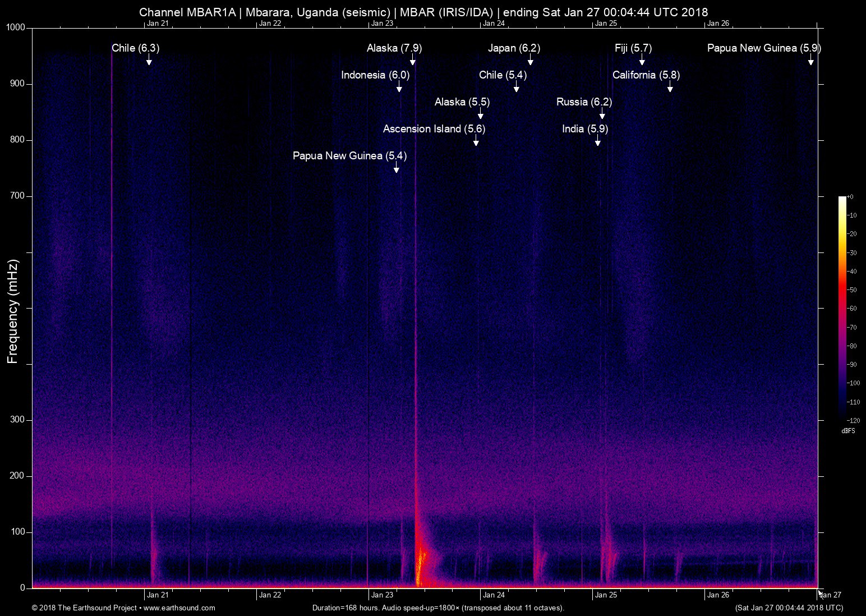
Task: Click the India (5.9) earthquake label
Action: pyautogui.click(x=584, y=129)
